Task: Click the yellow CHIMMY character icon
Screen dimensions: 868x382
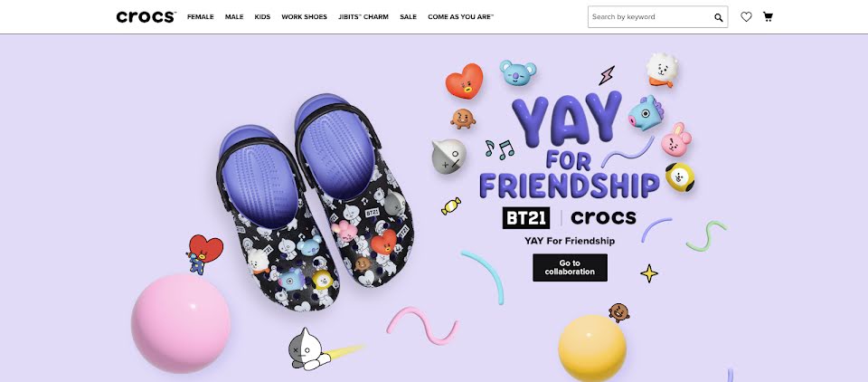Action: click(x=680, y=177)
